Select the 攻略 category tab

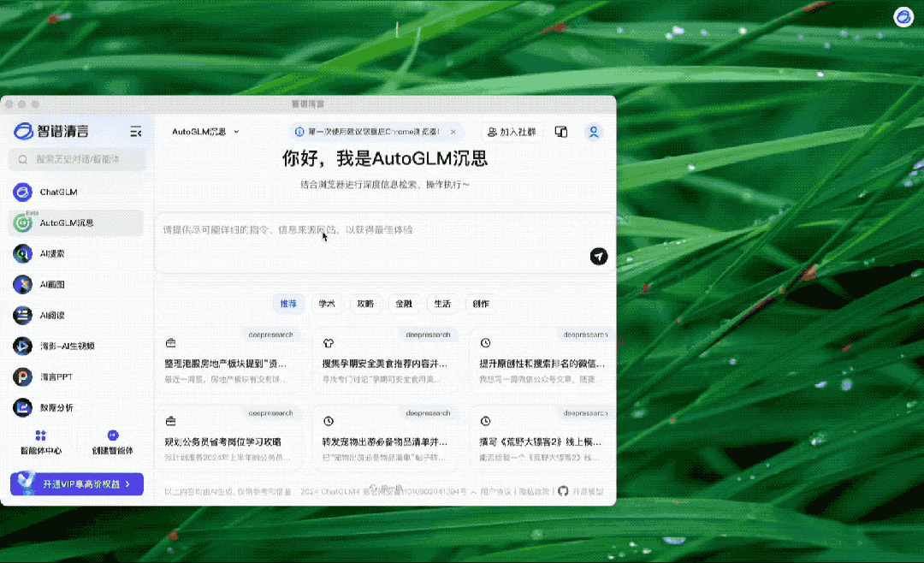[x=365, y=304]
